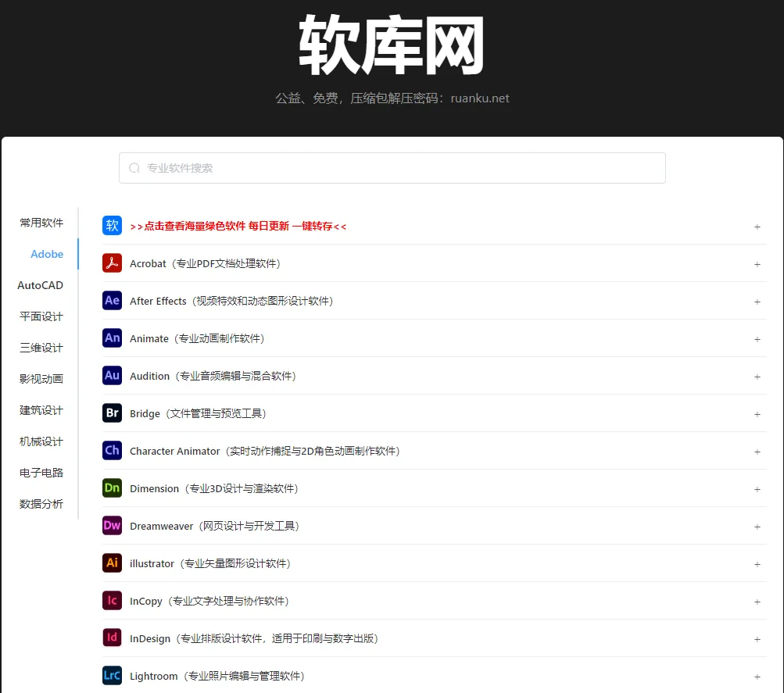
Task: Open the 影视动画 category
Action: 41,379
